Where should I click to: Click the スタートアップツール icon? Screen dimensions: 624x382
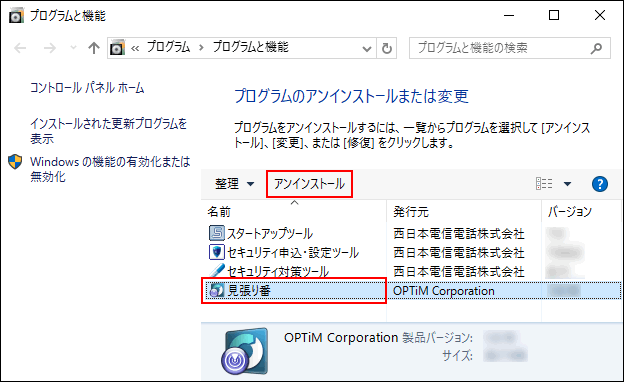[x=217, y=233]
